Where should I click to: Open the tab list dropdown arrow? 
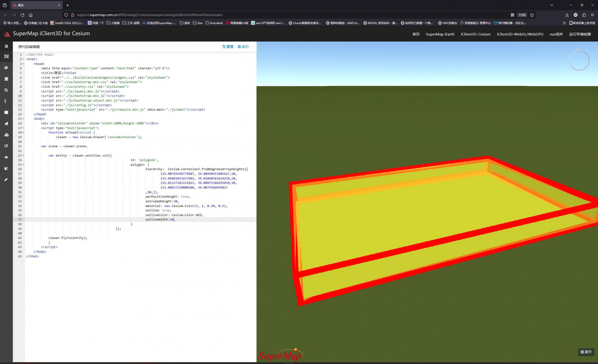tap(551, 5)
